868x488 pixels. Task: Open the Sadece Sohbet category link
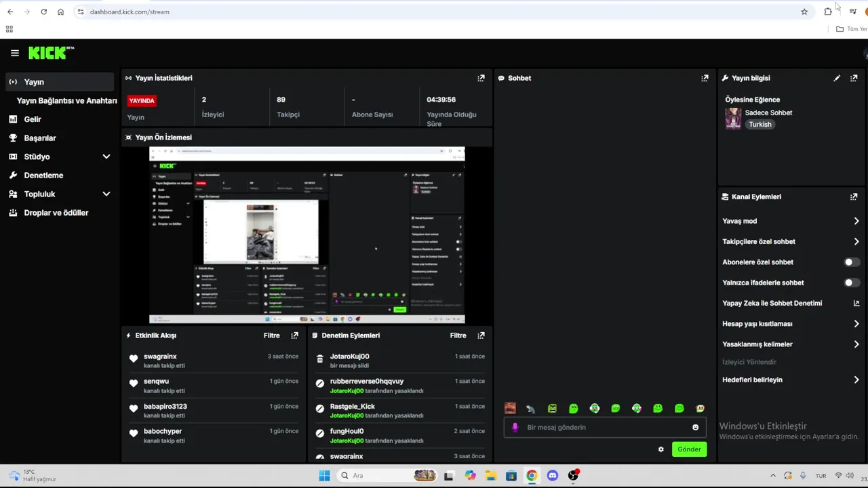(768, 113)
